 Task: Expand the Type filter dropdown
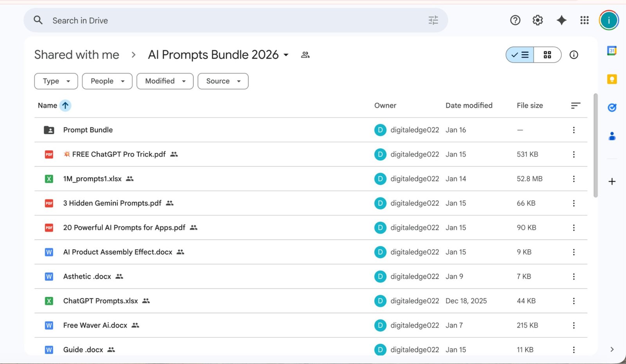coord(56,81)
